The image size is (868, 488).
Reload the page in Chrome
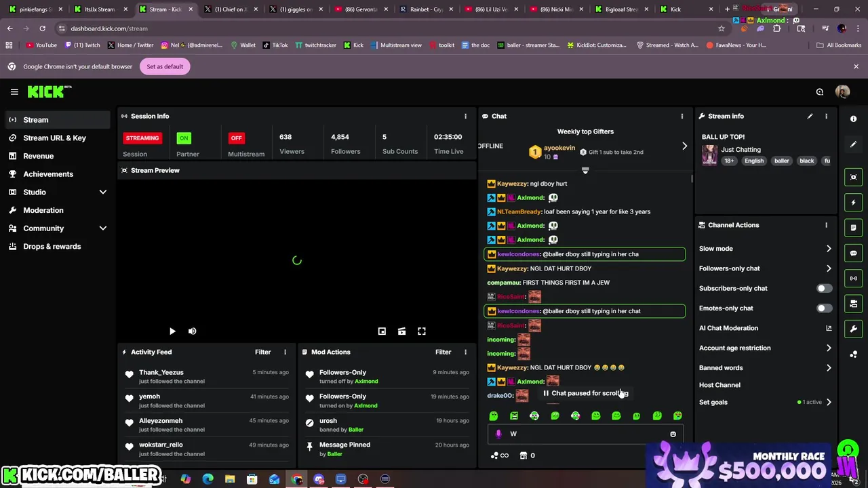pos(42,28)
